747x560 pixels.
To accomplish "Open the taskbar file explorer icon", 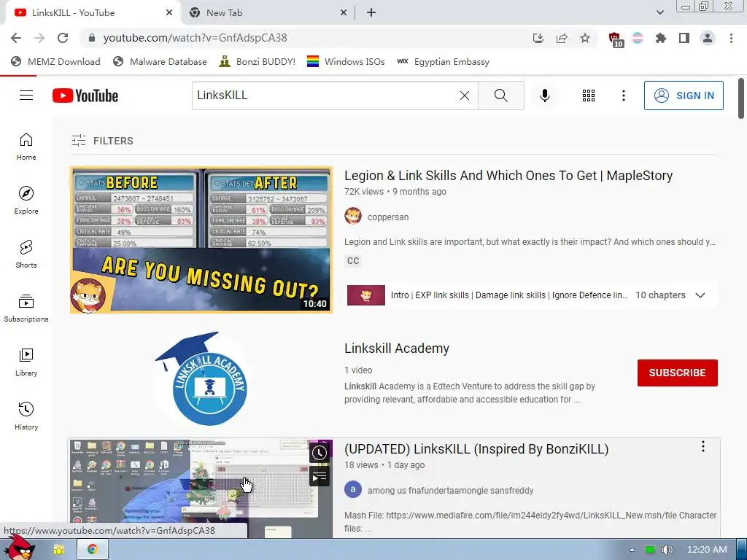I will (58, 550).
